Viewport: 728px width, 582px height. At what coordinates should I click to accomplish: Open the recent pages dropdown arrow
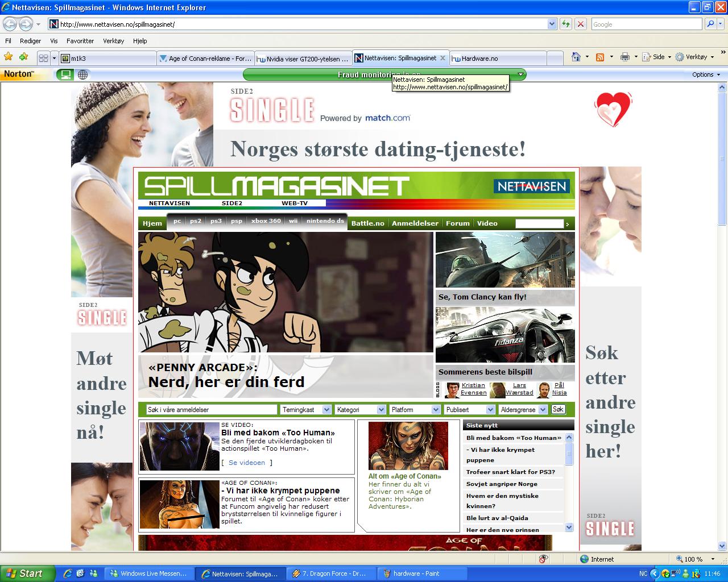(38, 24)
